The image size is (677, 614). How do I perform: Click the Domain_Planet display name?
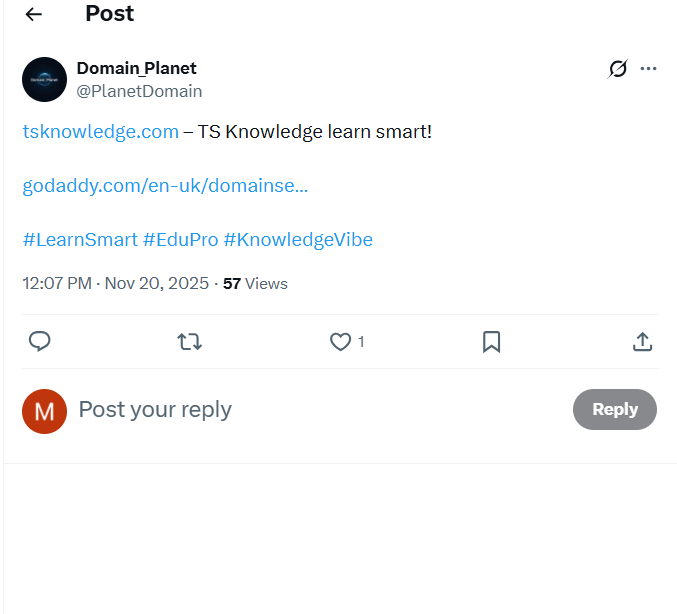coord(136,68)
